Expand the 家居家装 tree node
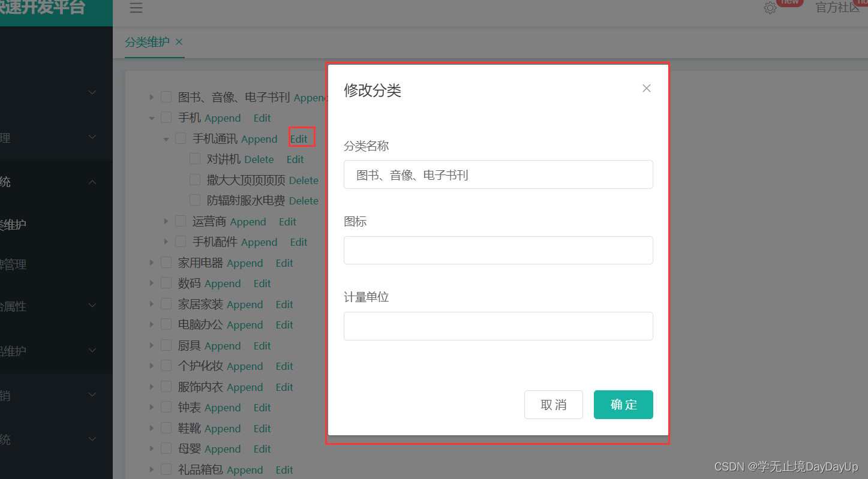Viewport: 868px width, 479px height. pos(152,304)
